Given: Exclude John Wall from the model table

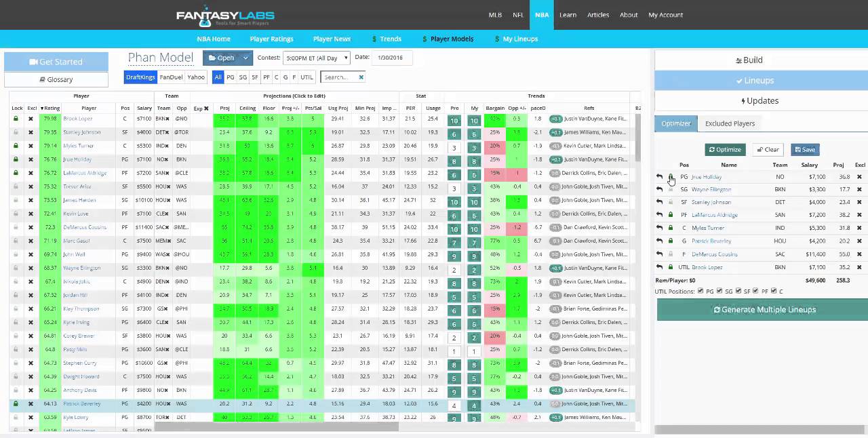Looking at the screenshot, I should 31,254.
